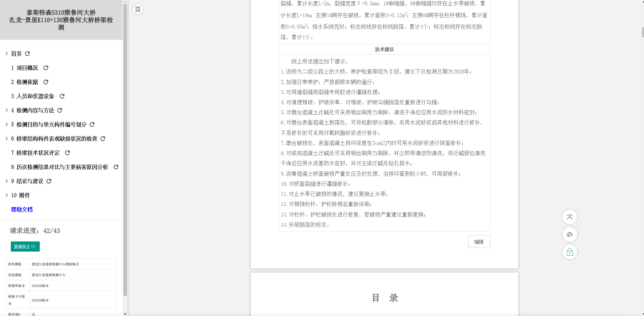
Task: Click the 目 录 heading
Action: [x=385, y=298]
